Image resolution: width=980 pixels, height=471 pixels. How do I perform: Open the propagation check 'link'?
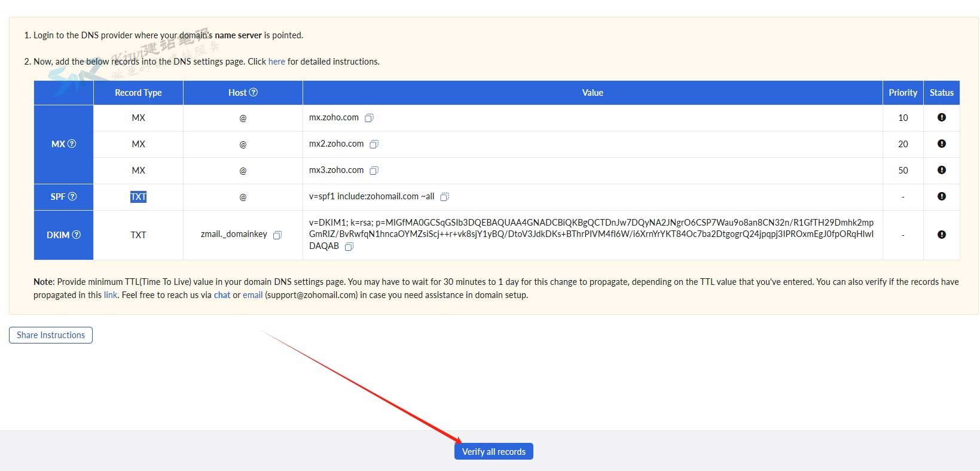tap(111, 295)
